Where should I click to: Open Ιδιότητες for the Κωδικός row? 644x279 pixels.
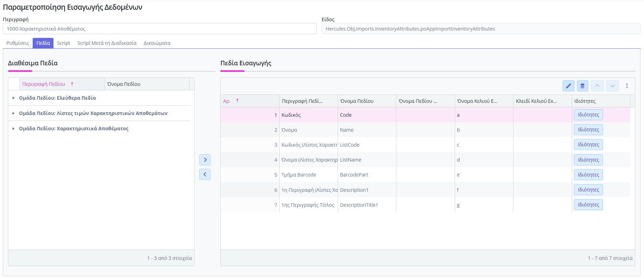pyautogui.click(x=588, y=115)
